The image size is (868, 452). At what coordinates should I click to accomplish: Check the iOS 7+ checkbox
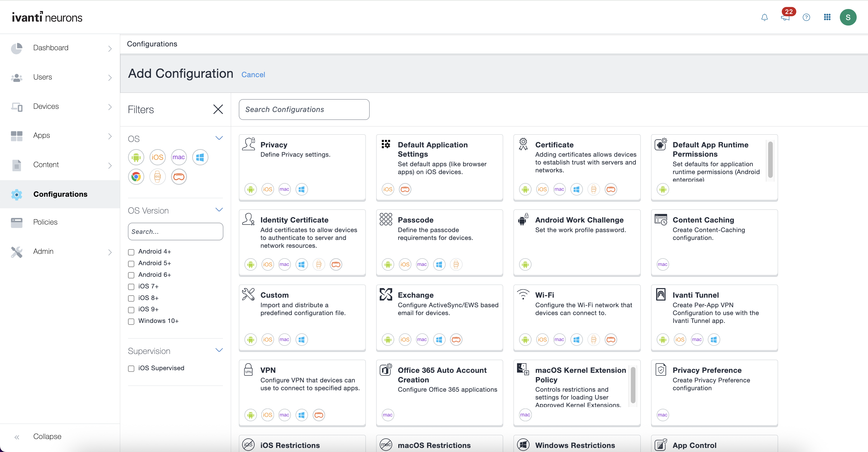point(131,287)
